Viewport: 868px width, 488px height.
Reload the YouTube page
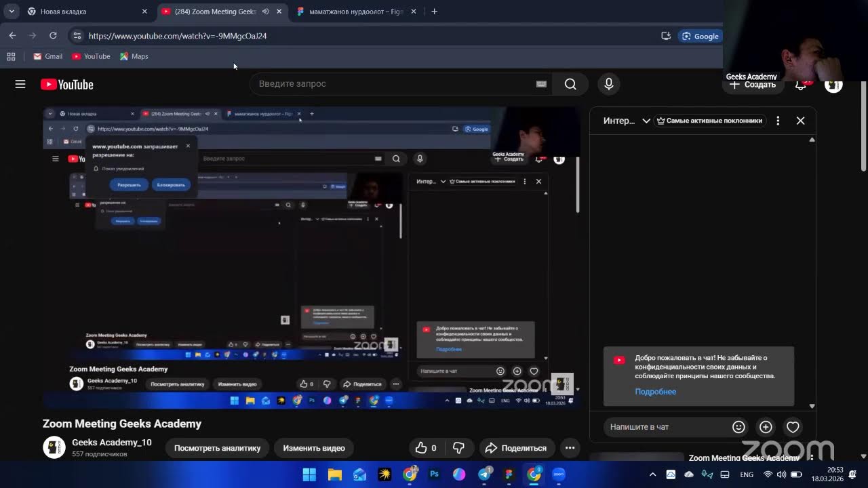coord(53,36)
